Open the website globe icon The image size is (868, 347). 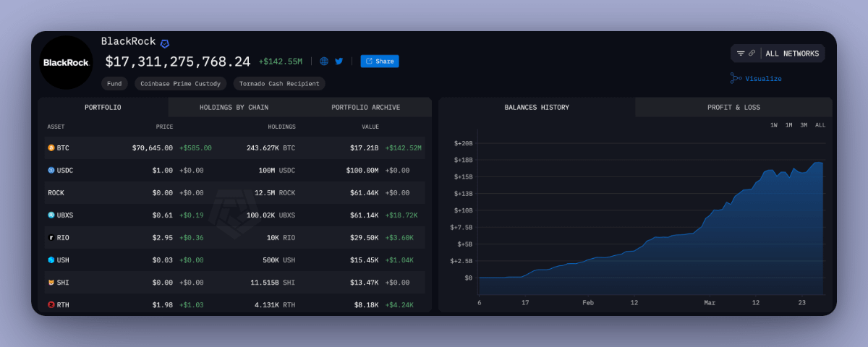tap(324, 61)
